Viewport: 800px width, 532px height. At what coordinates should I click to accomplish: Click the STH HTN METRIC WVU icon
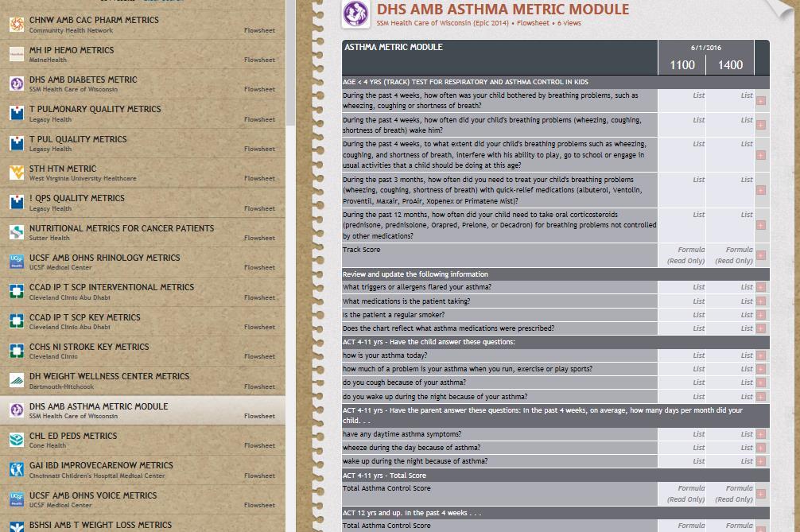coord(17,173)
